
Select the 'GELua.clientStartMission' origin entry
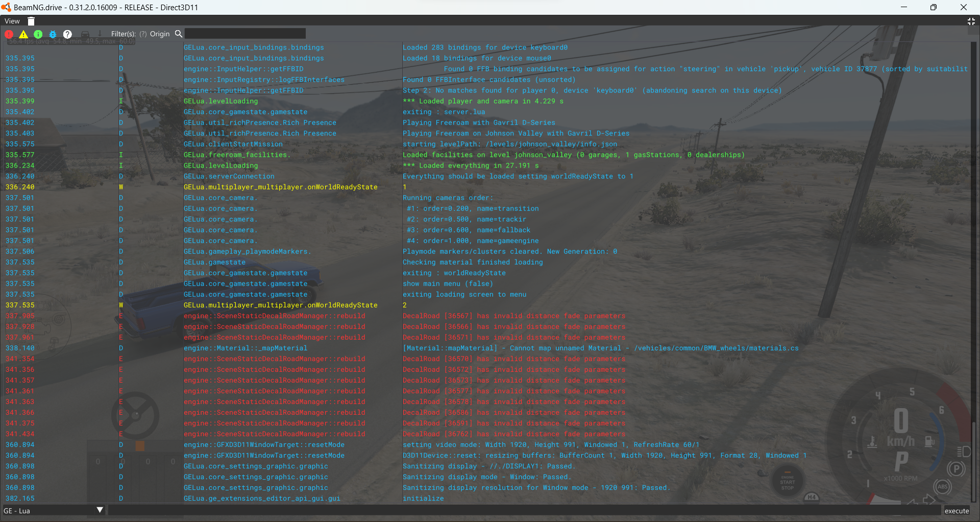point(233,144)
